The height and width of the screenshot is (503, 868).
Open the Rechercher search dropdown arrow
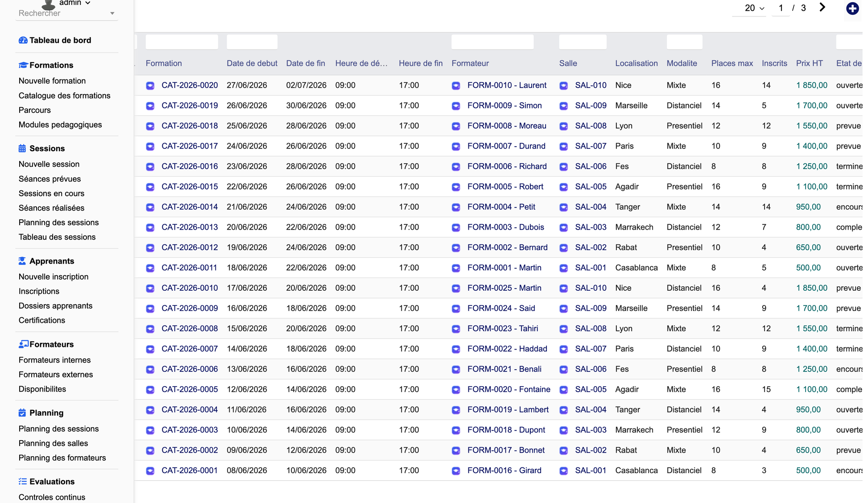112,13
